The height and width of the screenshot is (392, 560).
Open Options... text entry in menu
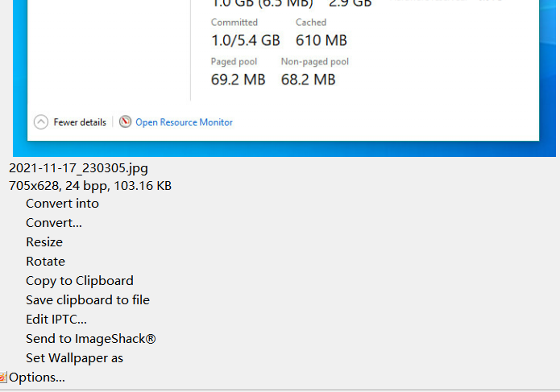point(37,378)
